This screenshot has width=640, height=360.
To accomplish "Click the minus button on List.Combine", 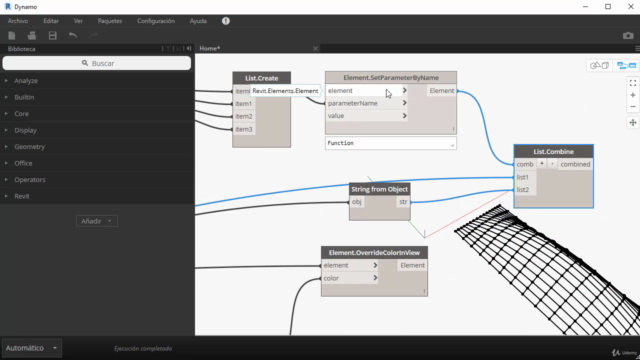I will pyautogui.click(x=552, y=164).
